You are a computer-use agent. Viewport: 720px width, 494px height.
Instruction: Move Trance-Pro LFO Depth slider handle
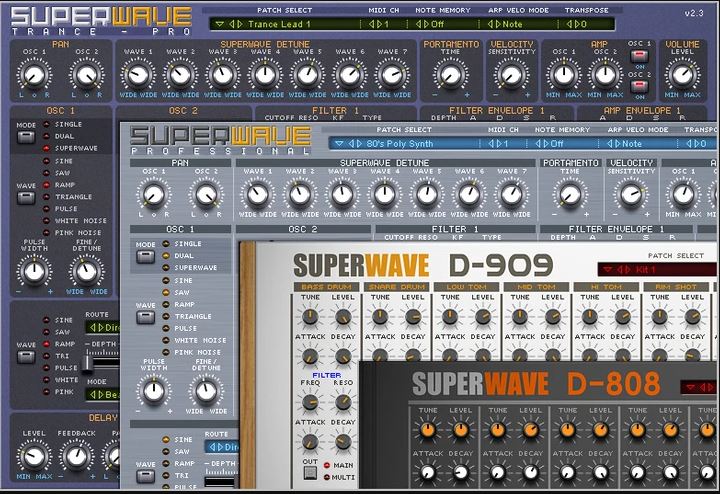pos(87,363)
